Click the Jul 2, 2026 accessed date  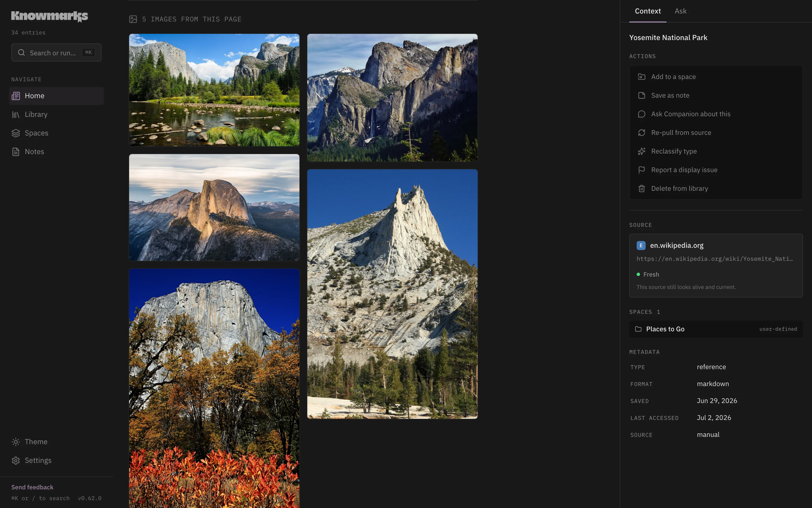pyautogui.click(x=714, y=418)
